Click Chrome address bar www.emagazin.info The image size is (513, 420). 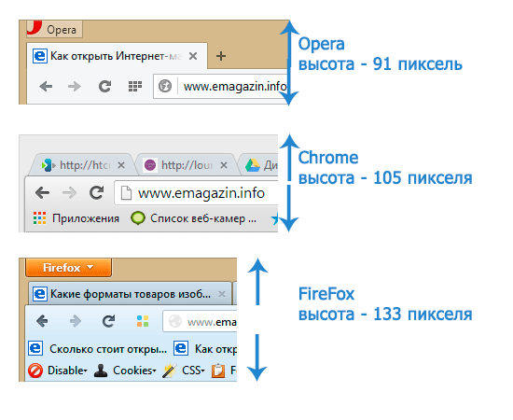(196, 193)
